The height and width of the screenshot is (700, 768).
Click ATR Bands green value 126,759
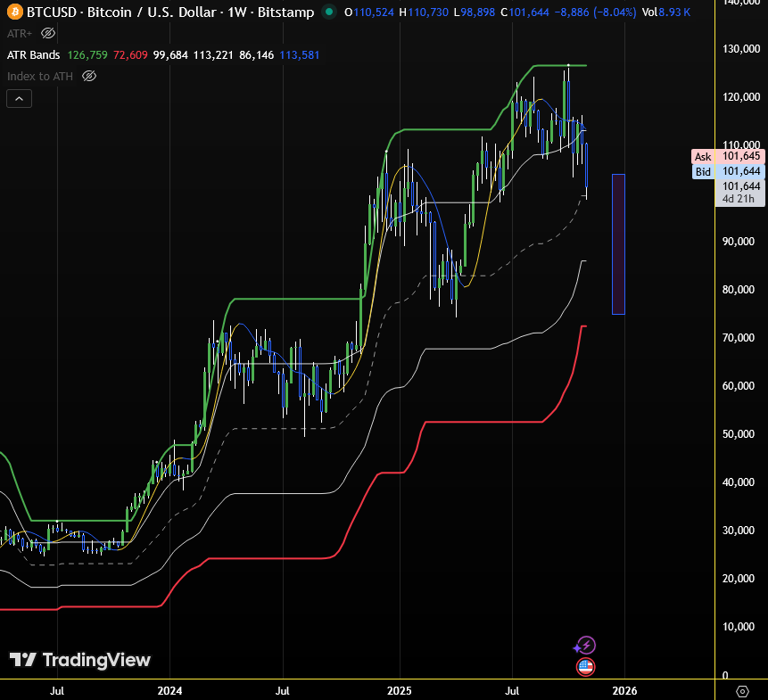tap(87, 54)
